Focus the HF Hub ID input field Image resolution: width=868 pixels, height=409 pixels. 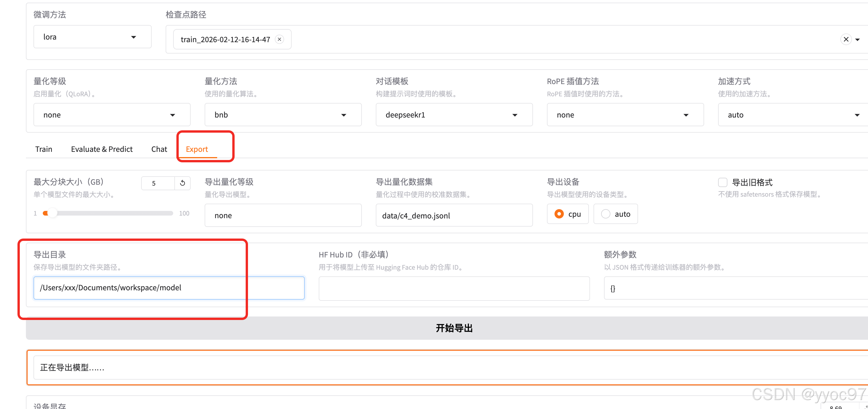pos(454,288)
